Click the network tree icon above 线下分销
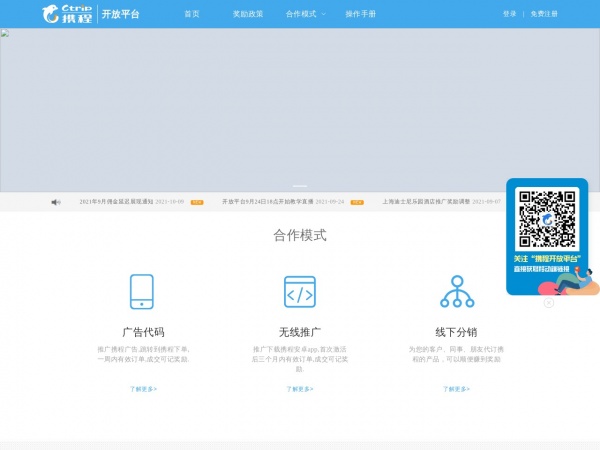Viewport: 600px width, 450px height. pyautogui.click(x=457, y=292)
